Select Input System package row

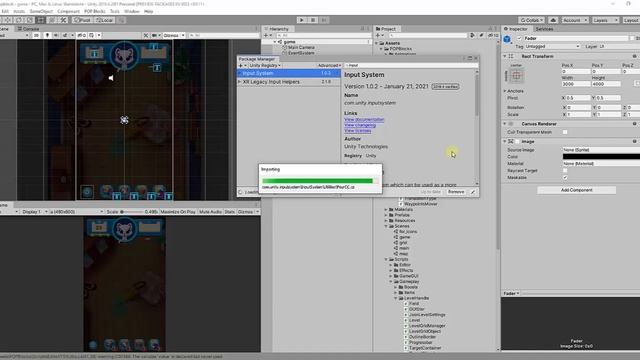pyautogui.click(x=289, y=73)
